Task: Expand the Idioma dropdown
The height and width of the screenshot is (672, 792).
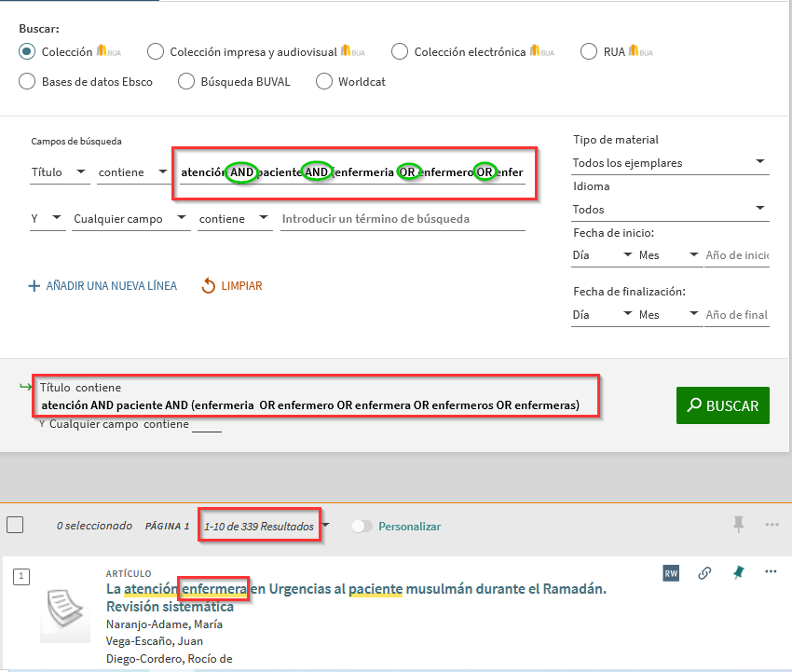Action: pos(670,210)
